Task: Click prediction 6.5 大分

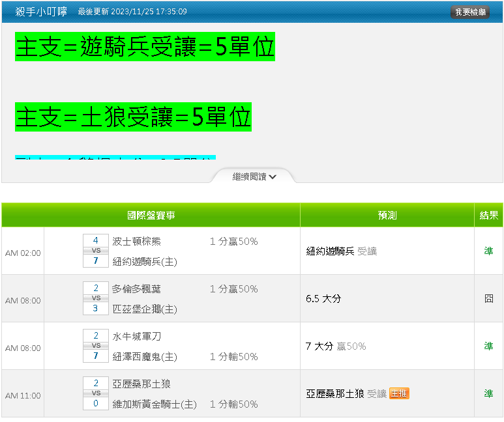Action: click(323, 299)
